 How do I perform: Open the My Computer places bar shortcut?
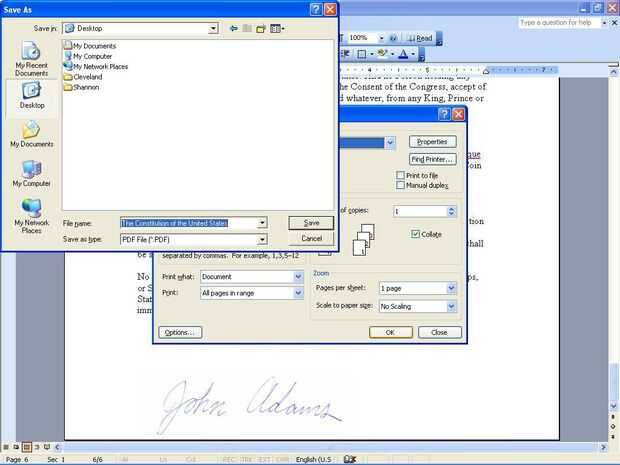(32, 174)
